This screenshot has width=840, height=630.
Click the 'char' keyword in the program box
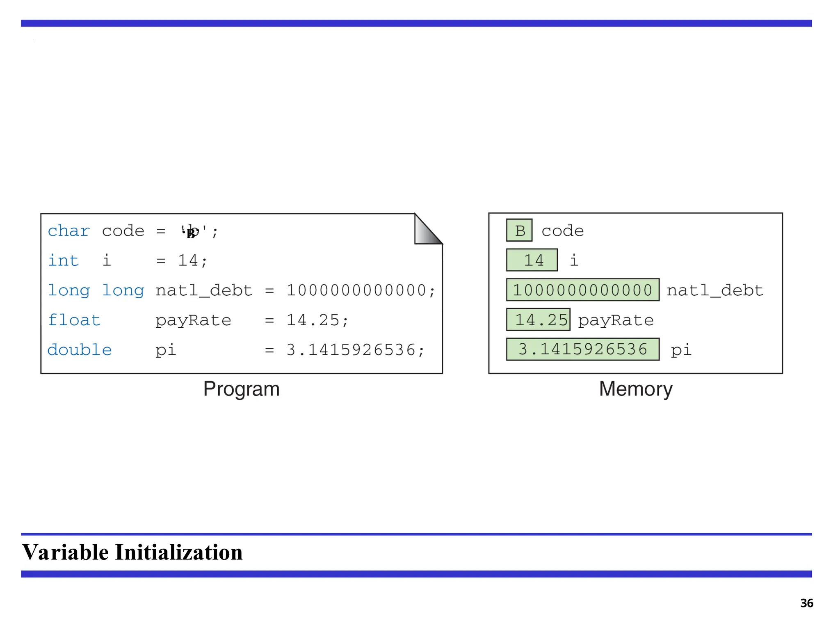point(68,231)
